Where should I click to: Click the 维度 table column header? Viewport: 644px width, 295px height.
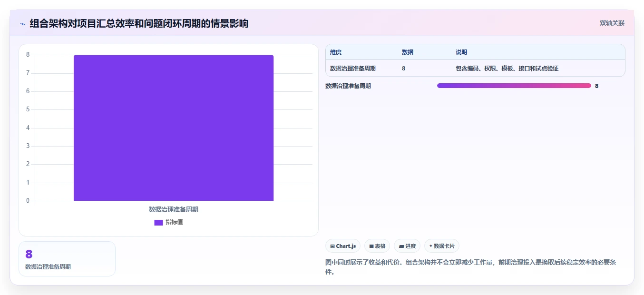point(336,52)
